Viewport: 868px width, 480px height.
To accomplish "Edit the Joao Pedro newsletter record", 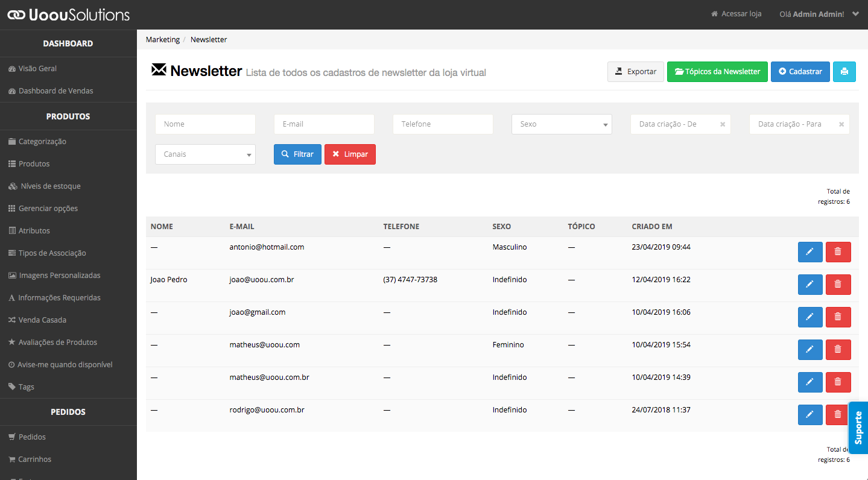I will click(810, 285).
